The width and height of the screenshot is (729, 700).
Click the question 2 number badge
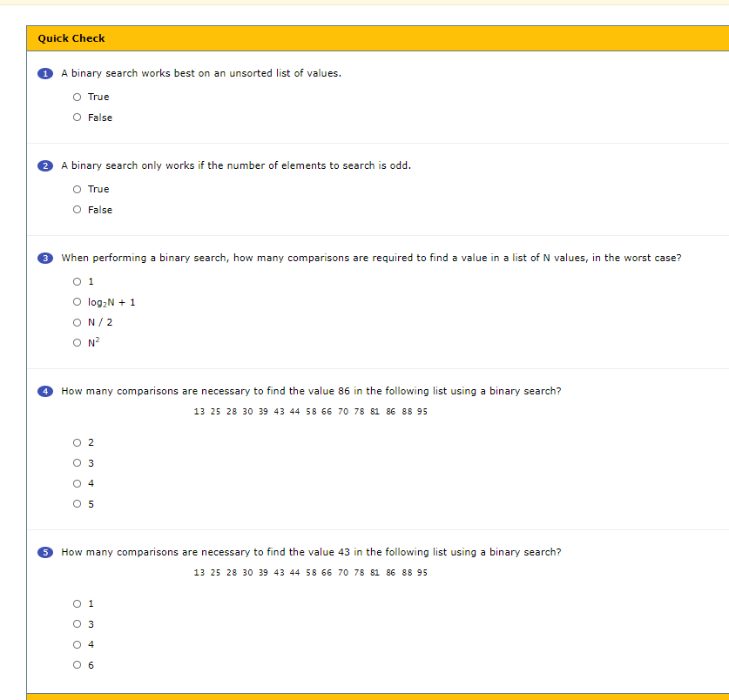click(44, 165)
